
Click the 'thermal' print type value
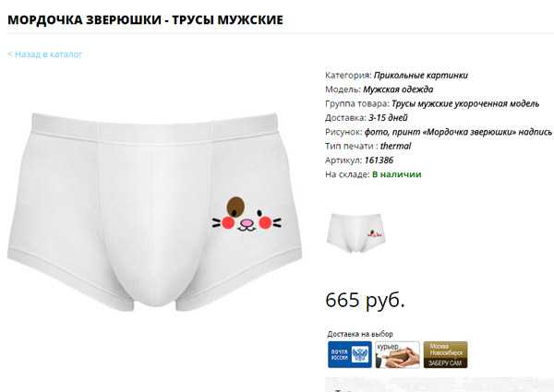(x=396, y=146)
